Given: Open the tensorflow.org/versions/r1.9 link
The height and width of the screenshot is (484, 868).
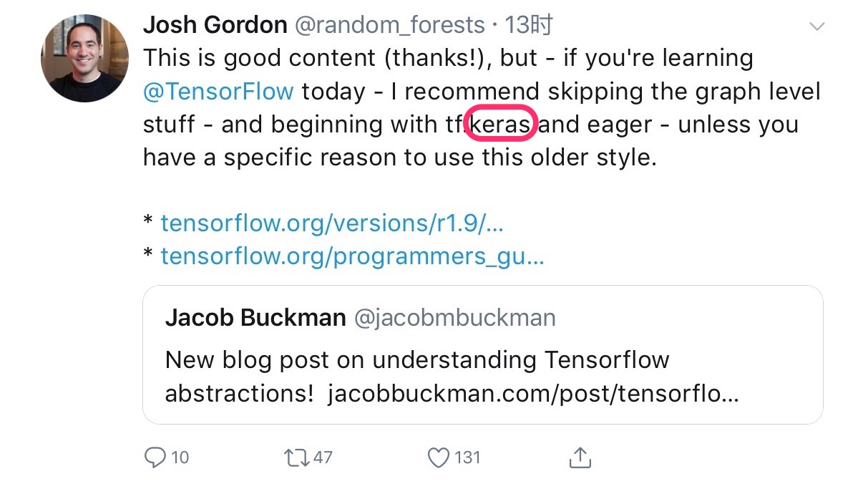Looking at the screenshot, I should 332,223.
